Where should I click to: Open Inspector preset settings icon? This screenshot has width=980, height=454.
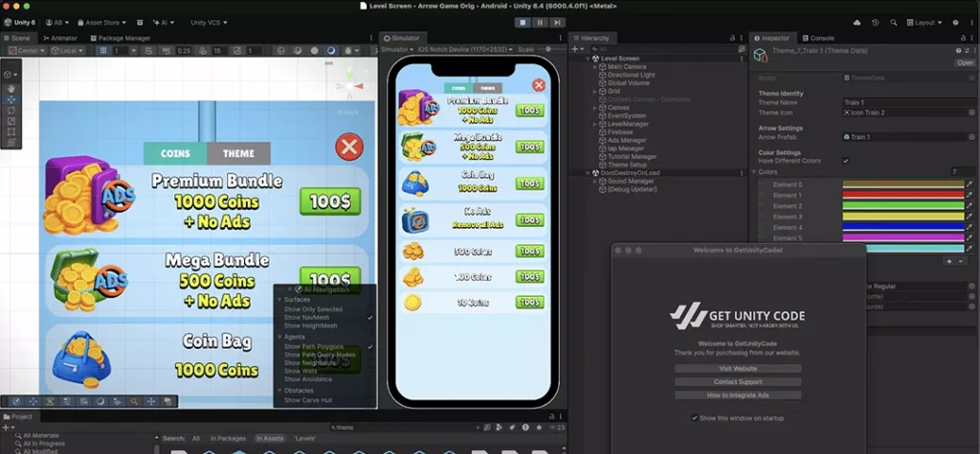[x=966, y=51]
